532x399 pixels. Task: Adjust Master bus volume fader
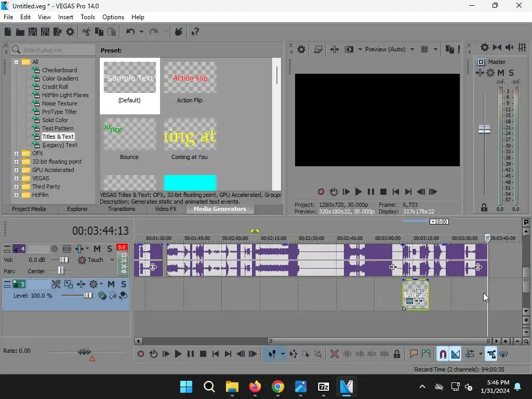[484, 129]
